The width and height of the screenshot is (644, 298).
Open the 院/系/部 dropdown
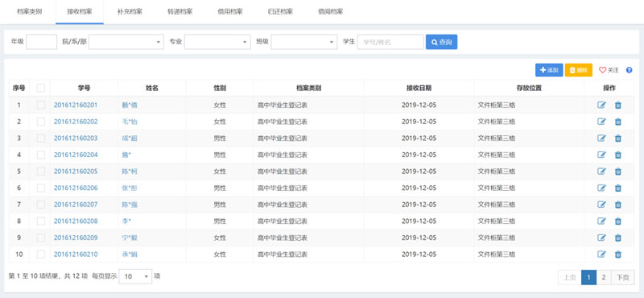click(x=126, y=42)
